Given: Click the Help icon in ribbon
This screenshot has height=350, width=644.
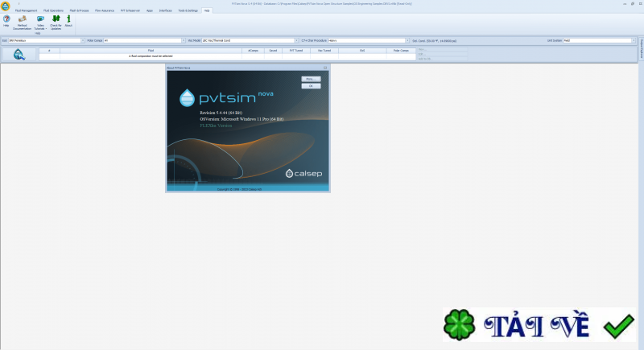Looking at the screenshot, I should [x=6, y=21].
